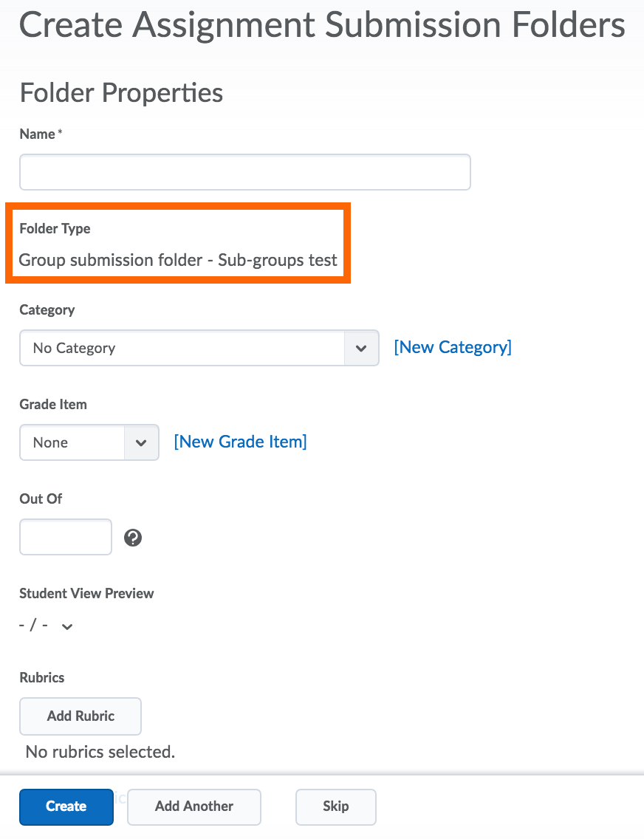Click the help question mark icon
The height and width of the screenshot is (839, 644).
point(133,538)
